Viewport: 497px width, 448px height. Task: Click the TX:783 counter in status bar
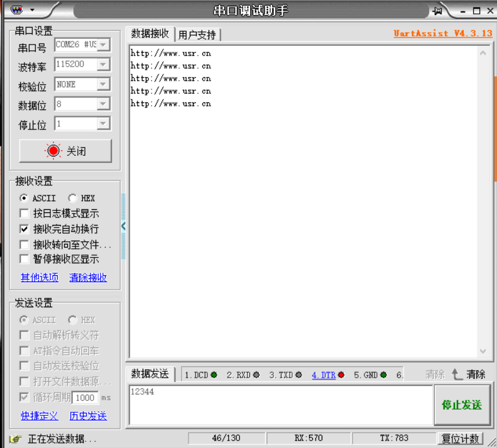point(394,438)
